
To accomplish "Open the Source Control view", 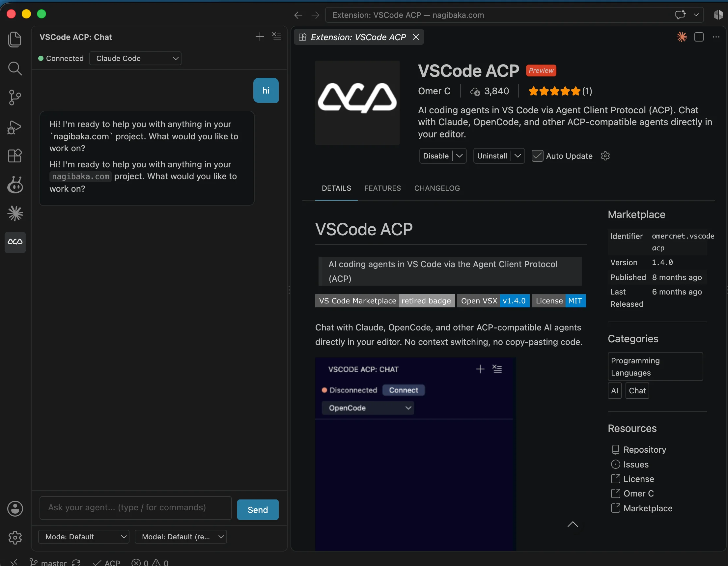I will pyautogui.click(x=15, y=97).
